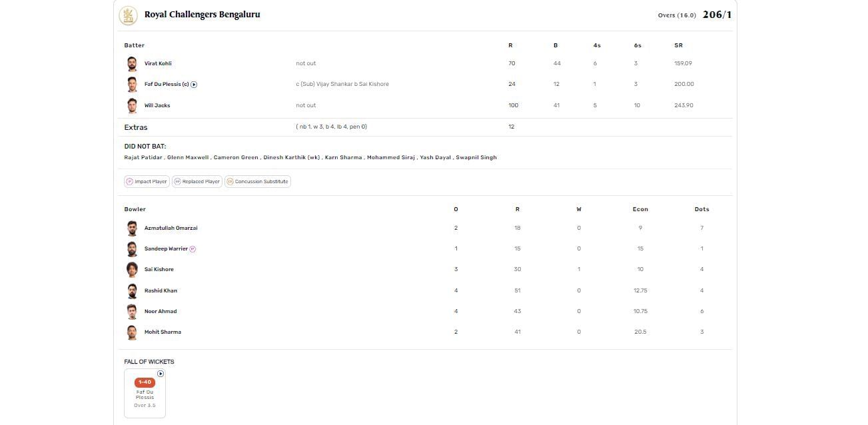Image resolution: width=868 pixels, height=425 pixels.
Task: Click Virat Kohli's player avatar
Action: (x=132, y=64)
